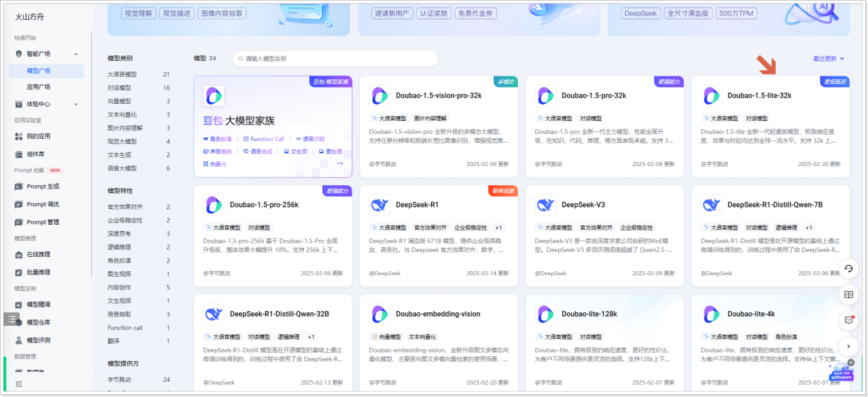The image size is (868, 397).
Task: Click the Doubao-1.5-pro-256k logo icon
Action: tap(214, 204)
